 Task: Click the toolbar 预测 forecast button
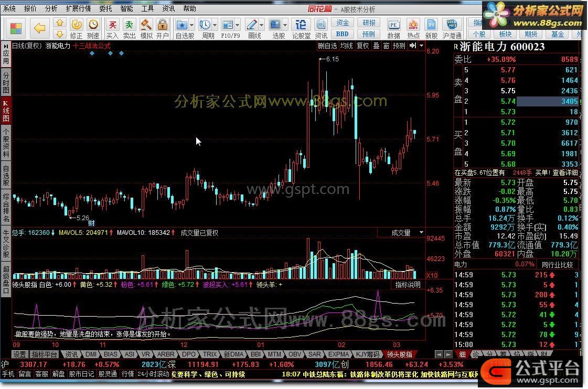(369, 34)
